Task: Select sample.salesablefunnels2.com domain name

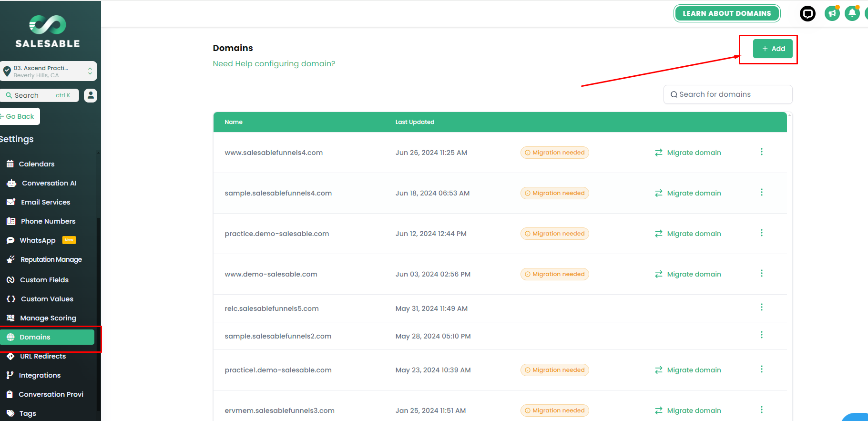Action: pyautogui.click(x=278, y=336)
